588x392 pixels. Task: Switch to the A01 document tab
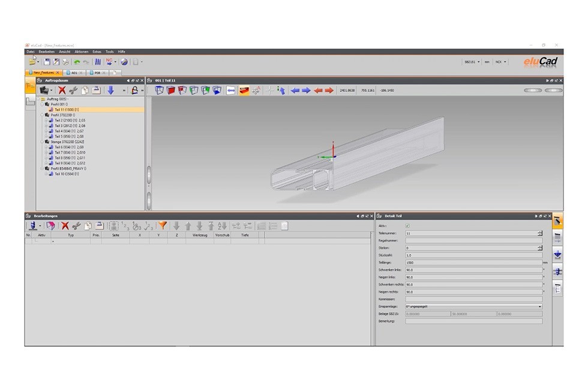[74, 73]
